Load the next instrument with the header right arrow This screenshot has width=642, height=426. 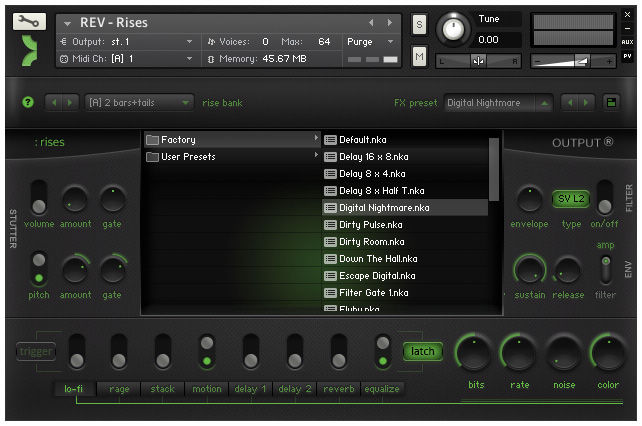tap(390, 23)
